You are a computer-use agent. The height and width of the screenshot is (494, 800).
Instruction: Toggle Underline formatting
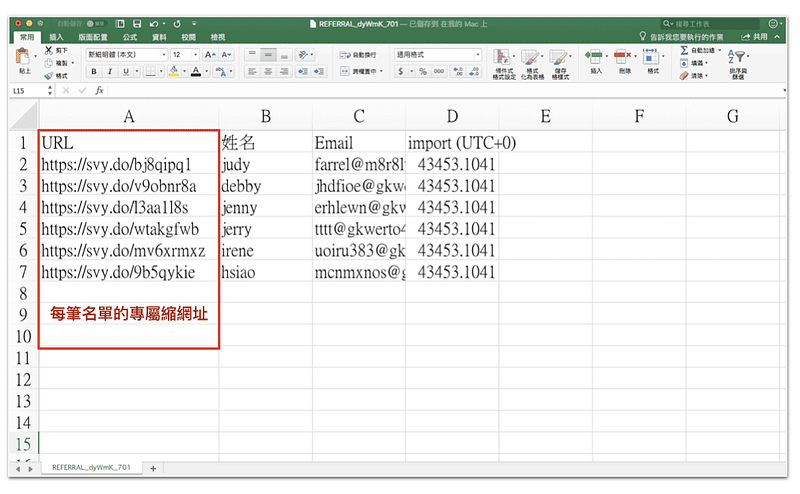[126, 71]
